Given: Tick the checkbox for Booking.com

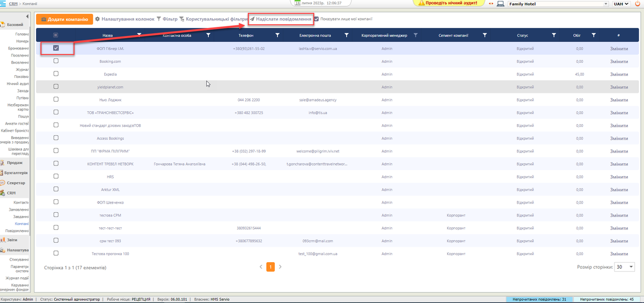Looking at the screenshot, I should click(x=56, y=61).
